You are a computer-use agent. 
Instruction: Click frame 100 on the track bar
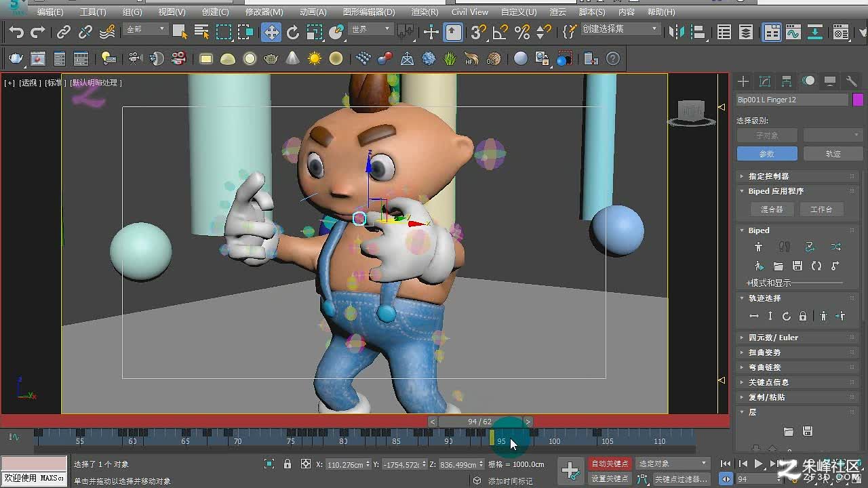click(554, 441)
